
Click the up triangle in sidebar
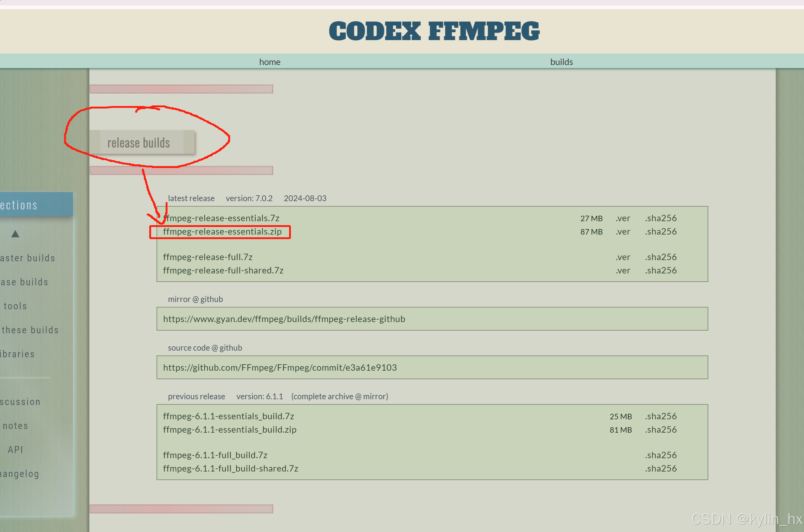(15, 234)
